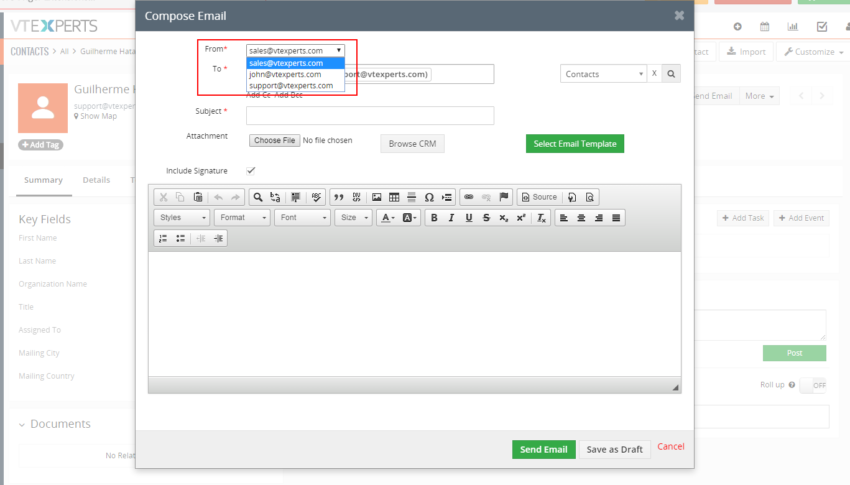850x485 pixels.
Task: Click the Select All toolbar icon
Action: (x=295, y=197)
